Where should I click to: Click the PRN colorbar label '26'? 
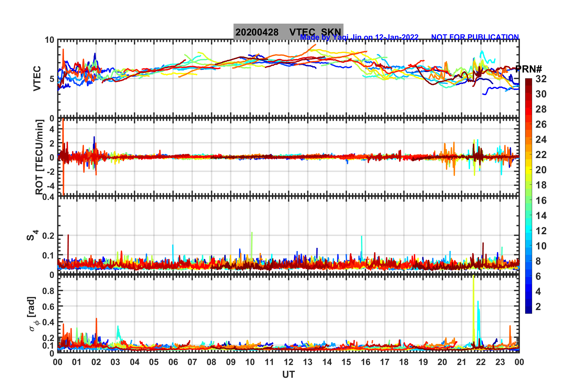(x=541, y=124)
